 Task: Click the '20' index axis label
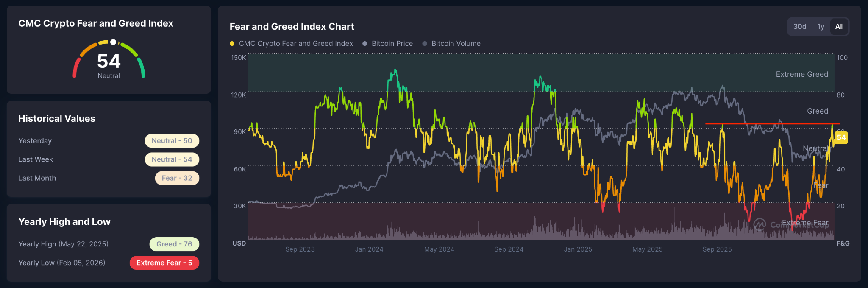tap(841, 206)
